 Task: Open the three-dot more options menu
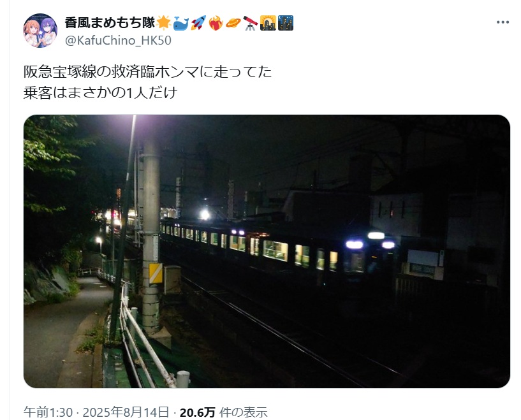503,22
